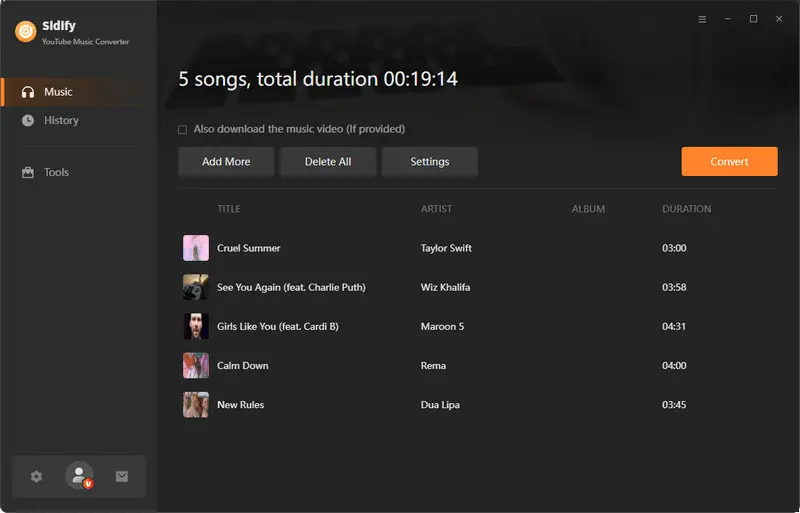Open the Settings button above the list
This screenshot has width=800, height=513.
(x=430, y=162)
